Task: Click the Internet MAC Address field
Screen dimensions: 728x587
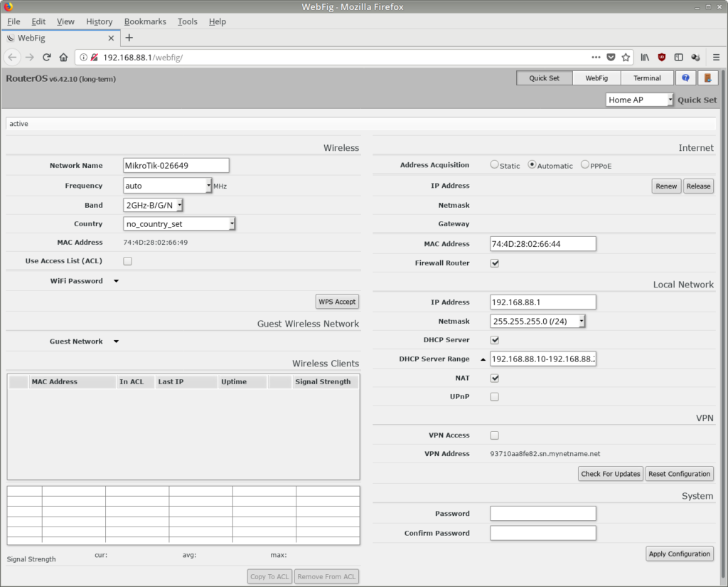Action: coord(542,243)
